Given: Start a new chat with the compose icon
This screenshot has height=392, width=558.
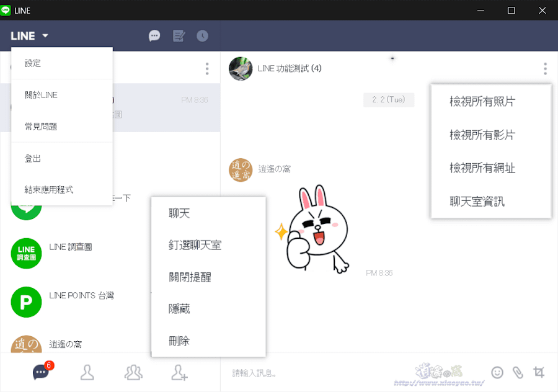Looking at the screenshot, I should [179, 35].
